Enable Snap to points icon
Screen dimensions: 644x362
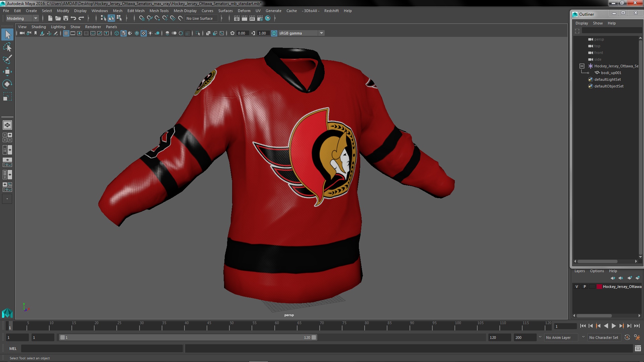pyautogui.click(x=157, y=18)
